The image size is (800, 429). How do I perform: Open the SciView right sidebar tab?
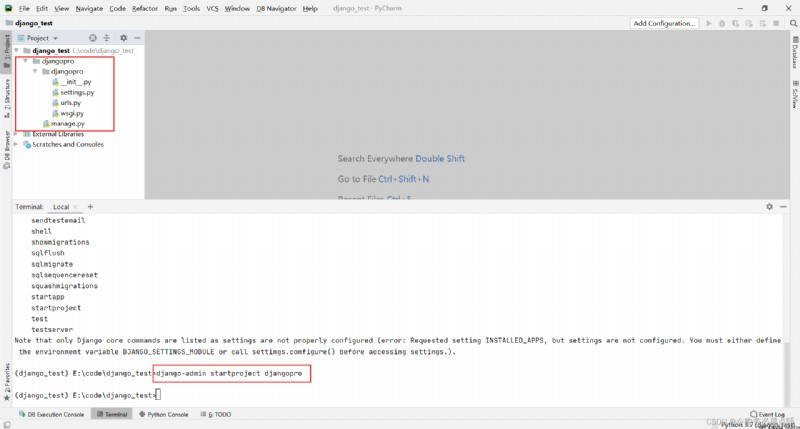[795, 94]
